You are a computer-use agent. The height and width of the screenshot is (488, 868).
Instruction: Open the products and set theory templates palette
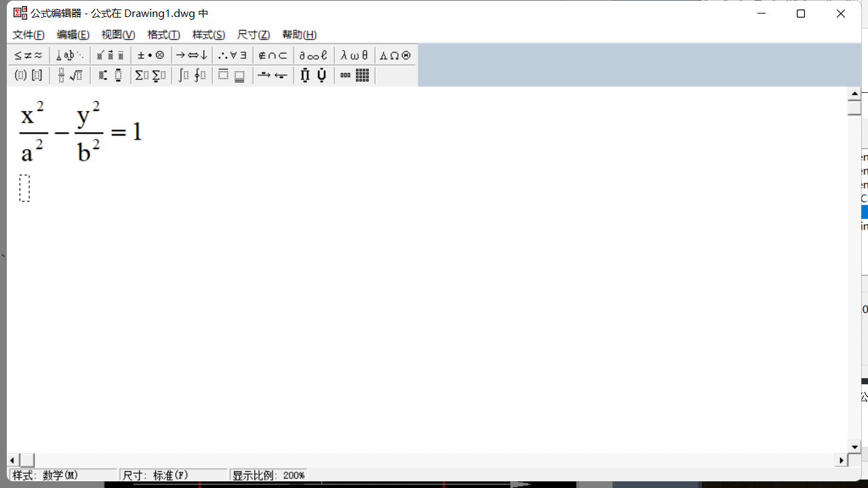[313, 75]
